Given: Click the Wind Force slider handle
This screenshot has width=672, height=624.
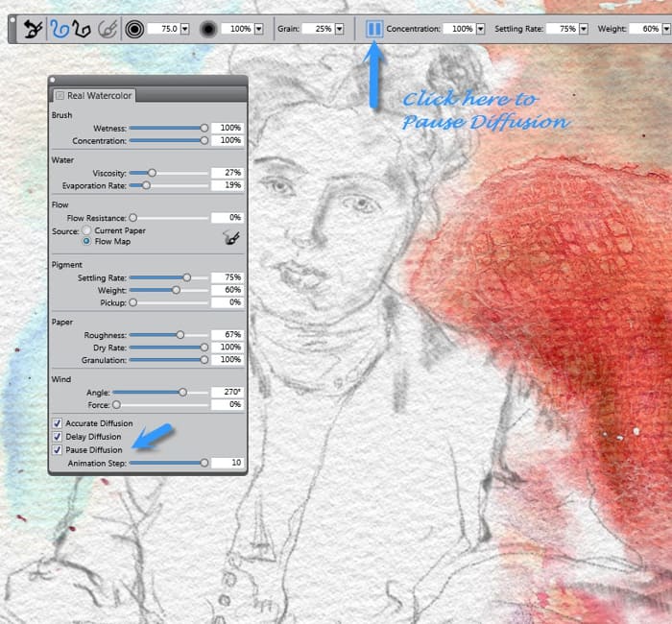Looking at the screenshot, I should (x=116, y=404).
